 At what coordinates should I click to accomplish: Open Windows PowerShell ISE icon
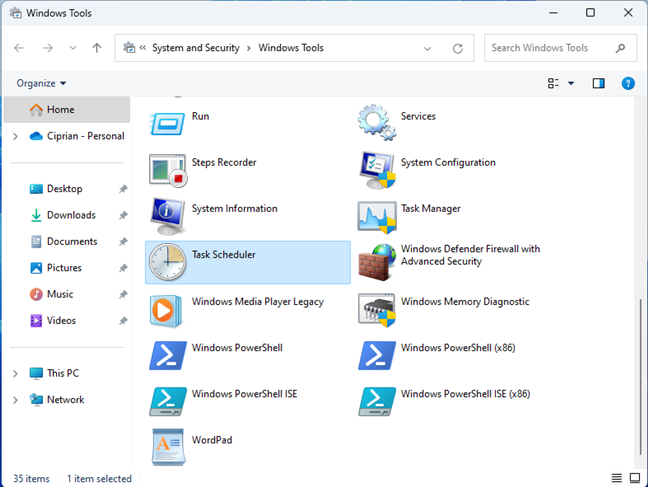[x=167, y=401]
